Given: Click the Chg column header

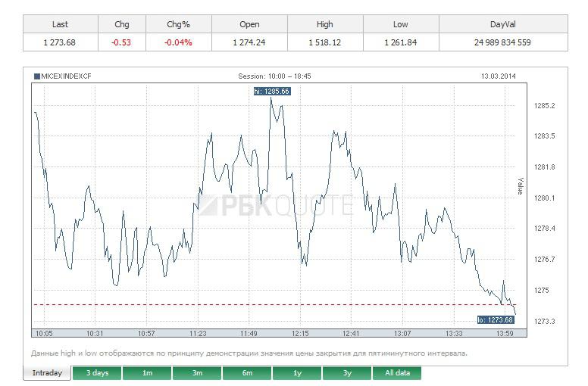Looking at the screenshot, I should [121, 24].
